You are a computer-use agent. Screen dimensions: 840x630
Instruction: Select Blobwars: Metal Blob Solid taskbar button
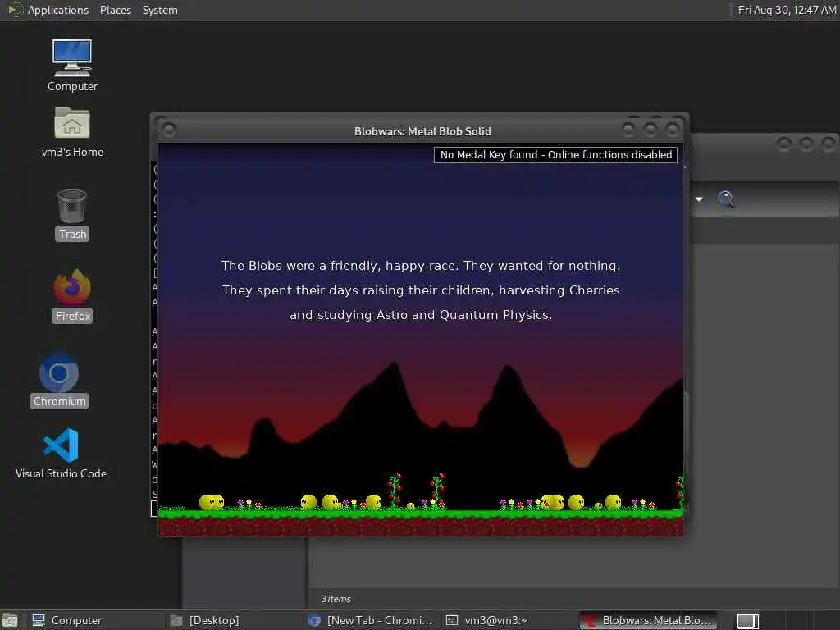pos(648,620)
